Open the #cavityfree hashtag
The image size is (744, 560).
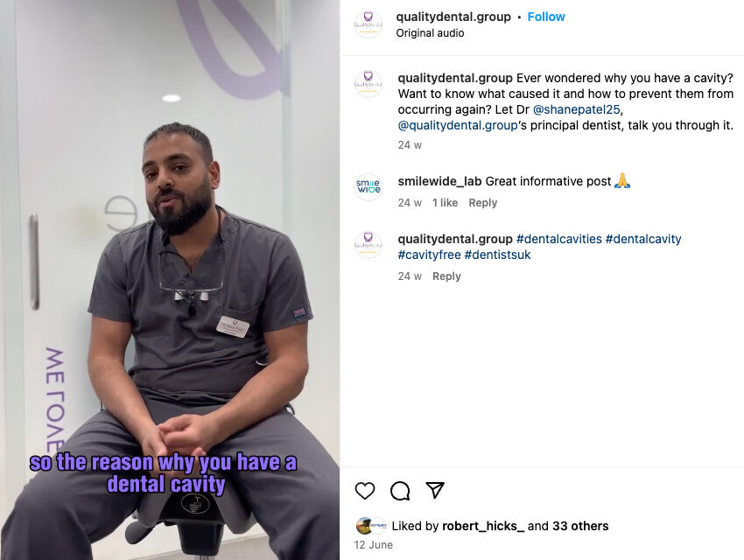[x=430, y=255]
